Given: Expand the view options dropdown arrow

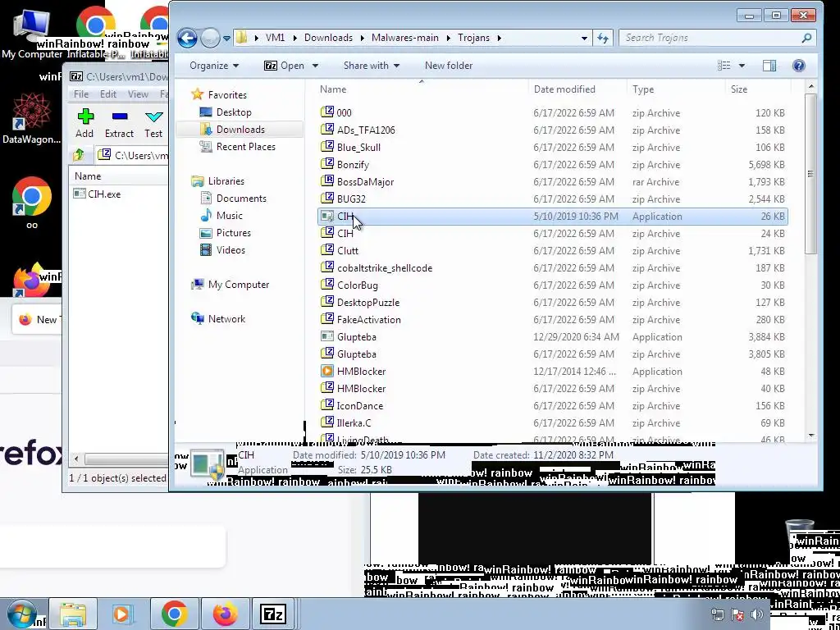Looking at the screenshot, I should [x=742, y=66].
